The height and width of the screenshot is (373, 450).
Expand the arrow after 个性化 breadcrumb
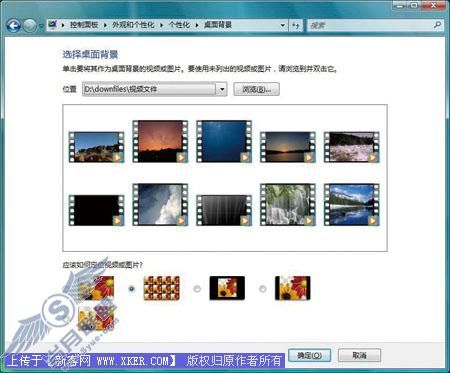[197, 25]
